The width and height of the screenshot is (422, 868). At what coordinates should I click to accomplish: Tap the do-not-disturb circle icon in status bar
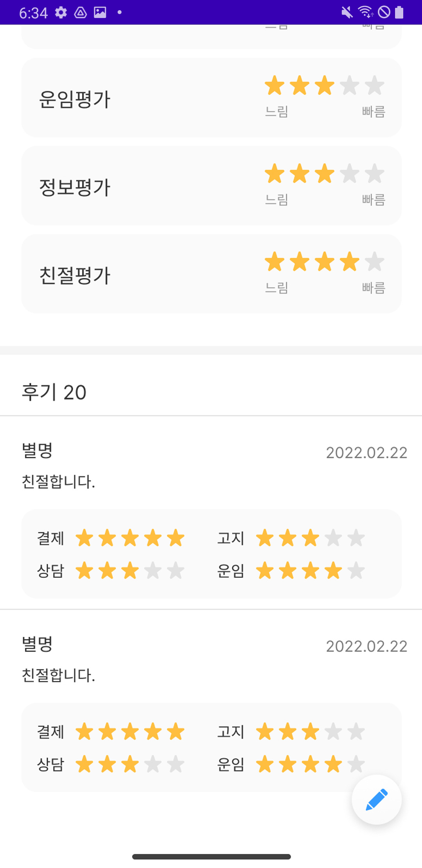click(x=384, y=13)
